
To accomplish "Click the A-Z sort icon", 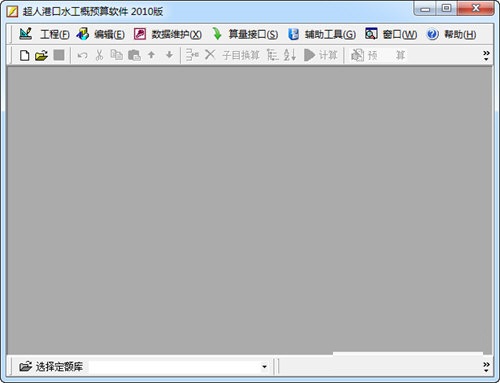I will tap(290, 55).
